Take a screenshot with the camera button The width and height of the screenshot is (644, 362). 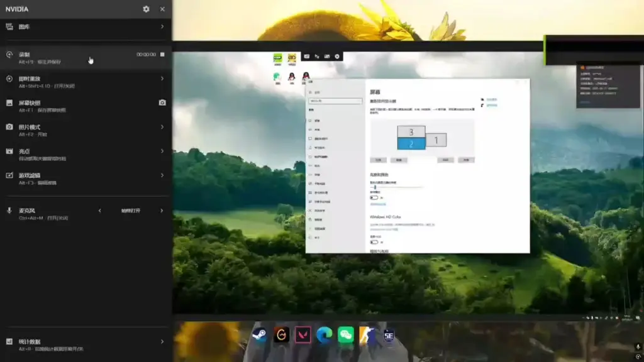tap(162, 102)
